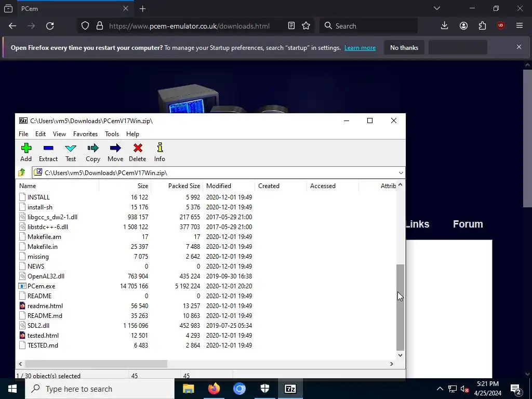This screenshot has height=399, width=532.
Task: Open the notification center in taskbar
Action: point(516,389)
